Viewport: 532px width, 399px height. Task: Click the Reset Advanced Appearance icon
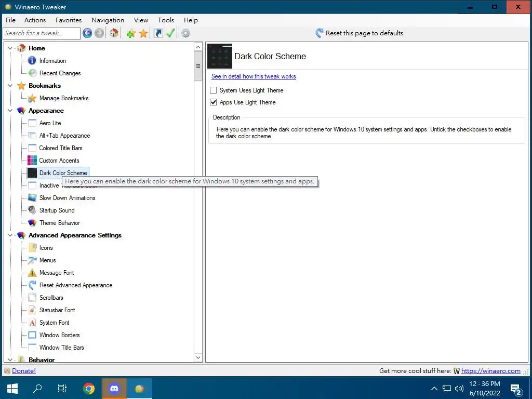(32, 285)
